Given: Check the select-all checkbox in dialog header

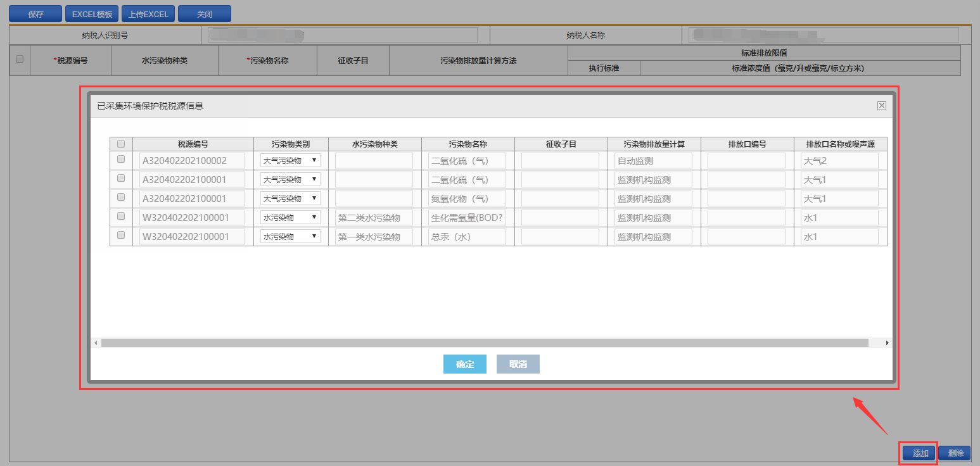Looking at the screenshot, I should pos(121,144).
